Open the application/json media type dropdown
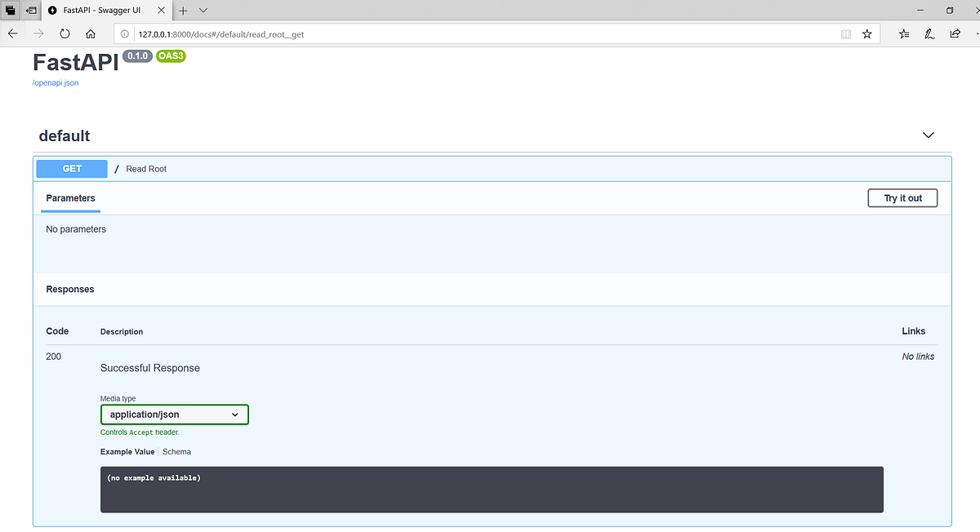 click(x=174, y=415)
